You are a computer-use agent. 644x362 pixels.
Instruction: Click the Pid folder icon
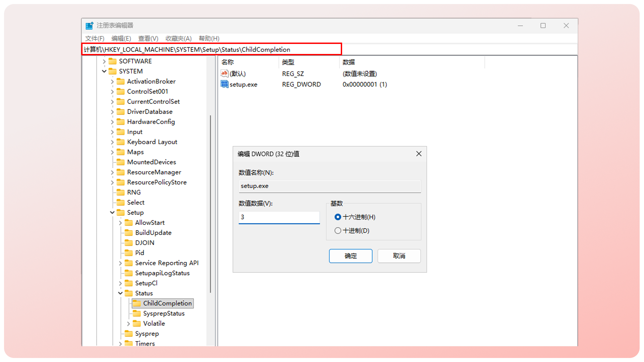point(129,253)
